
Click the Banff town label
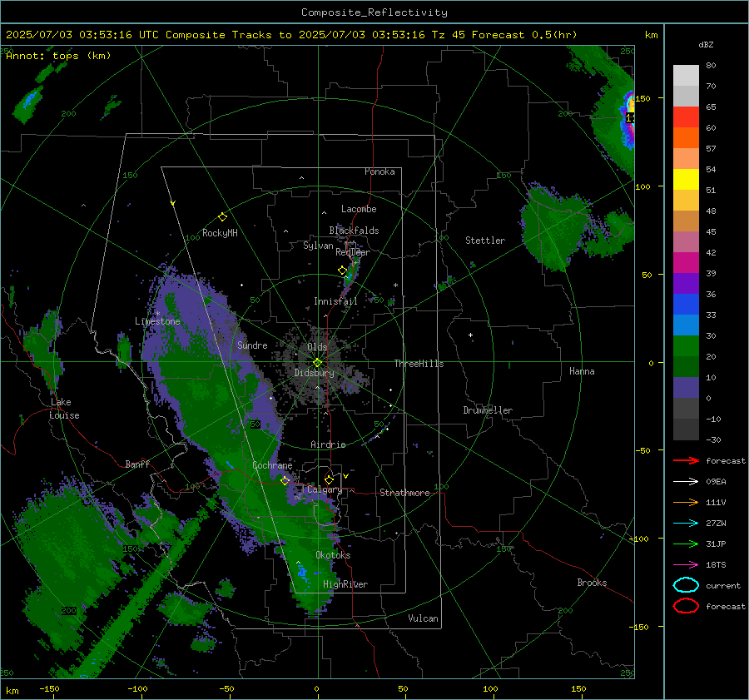137,464
